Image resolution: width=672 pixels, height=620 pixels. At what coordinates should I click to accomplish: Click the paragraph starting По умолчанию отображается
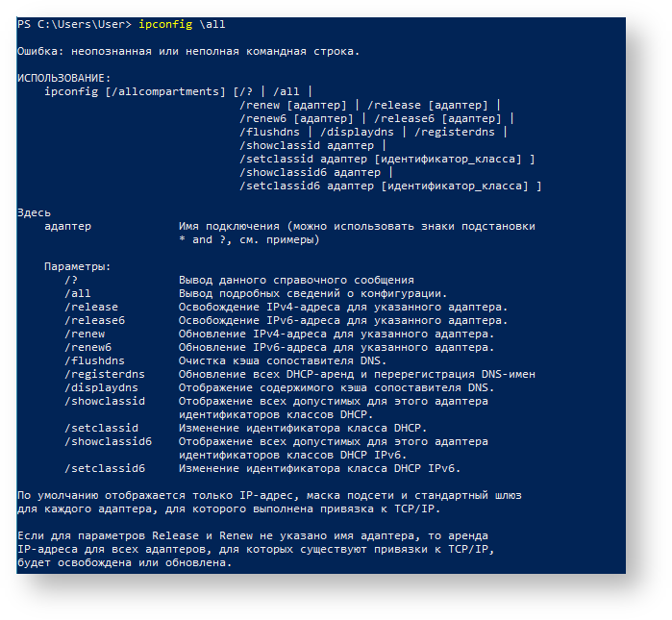click(269, 502)
